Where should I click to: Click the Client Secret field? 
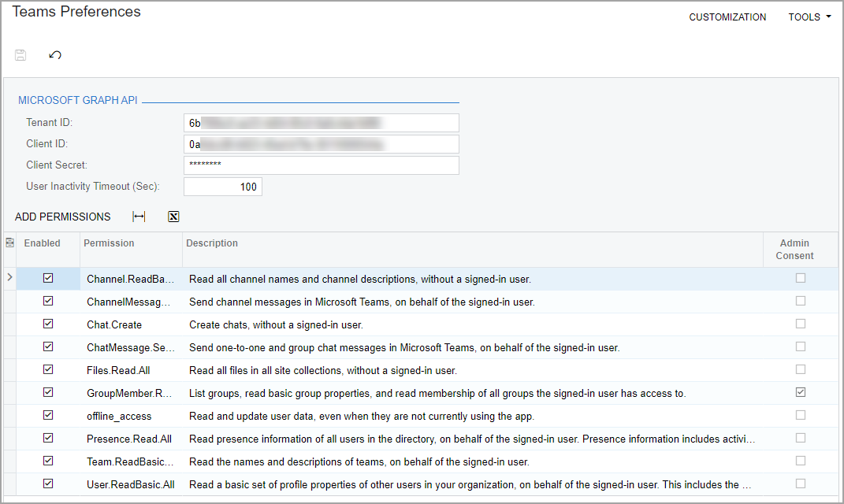[x=321, y=165]
